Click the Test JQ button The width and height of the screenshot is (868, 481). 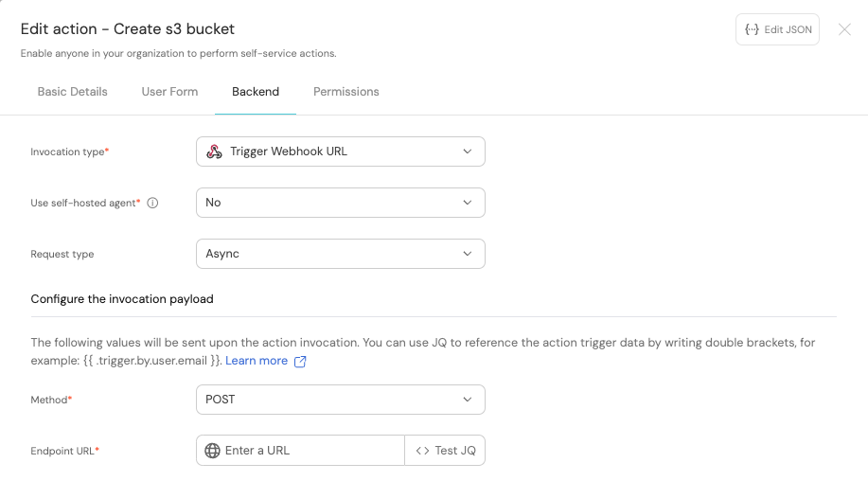[446, 451]
